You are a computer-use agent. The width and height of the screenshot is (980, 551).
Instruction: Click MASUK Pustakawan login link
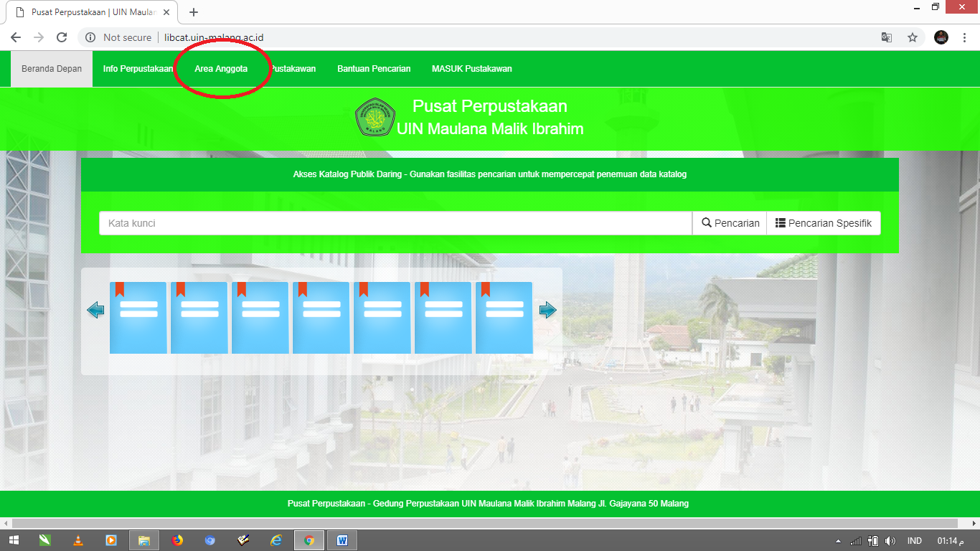click(472, 69)
